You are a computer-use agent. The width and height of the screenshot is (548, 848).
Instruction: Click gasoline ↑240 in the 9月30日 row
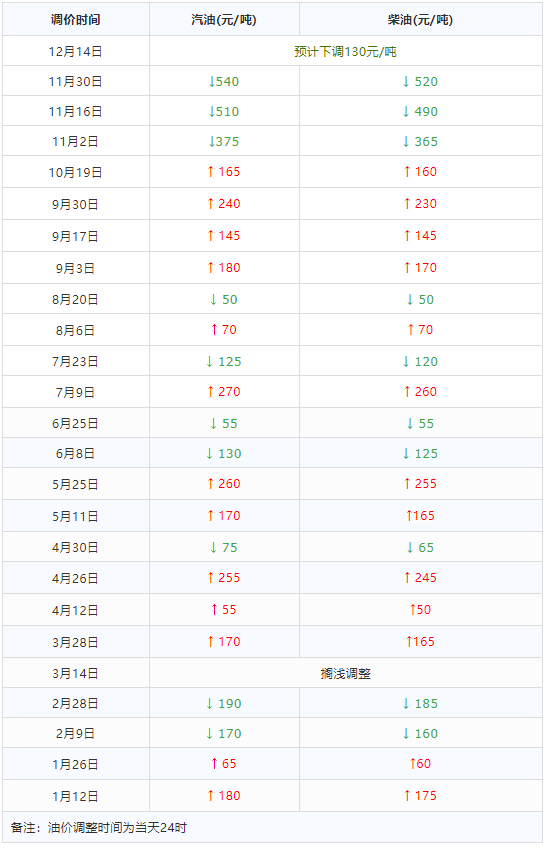224,204
